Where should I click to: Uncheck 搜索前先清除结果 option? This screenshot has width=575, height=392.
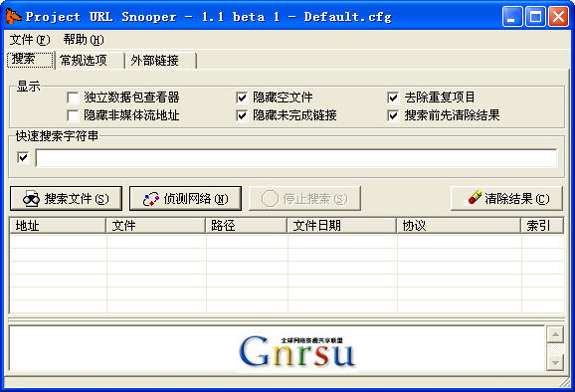coord(393,115)
